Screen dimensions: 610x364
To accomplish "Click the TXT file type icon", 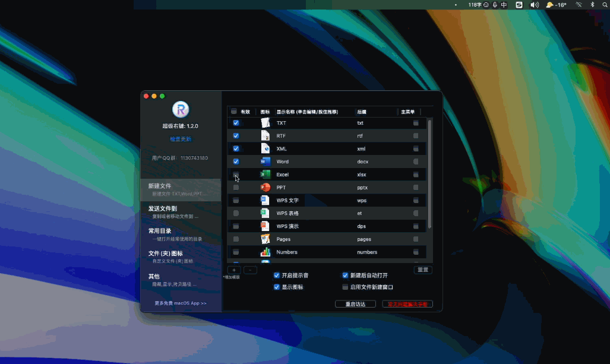I will pyautogui.click(x=266, y=123).
